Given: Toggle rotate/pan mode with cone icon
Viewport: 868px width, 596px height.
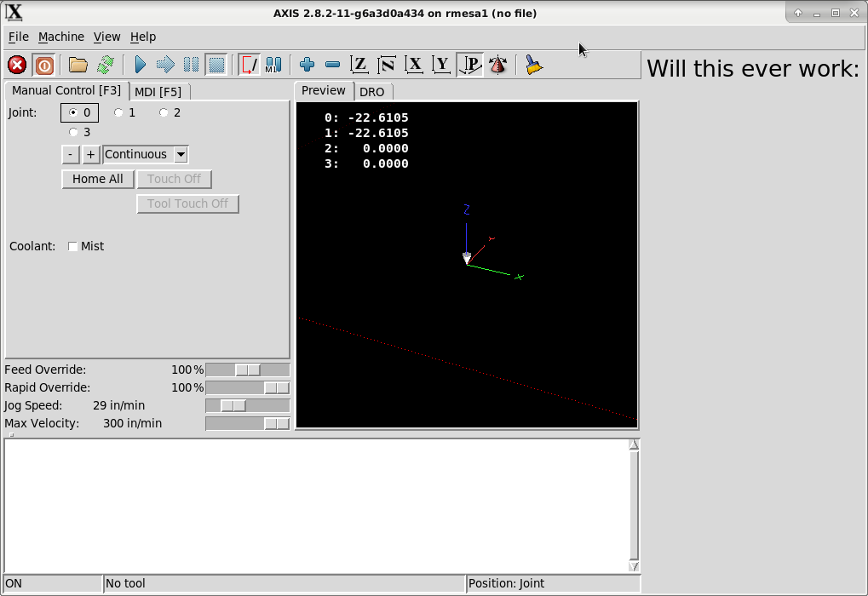Looking at the screenshot, I should 498,66.
